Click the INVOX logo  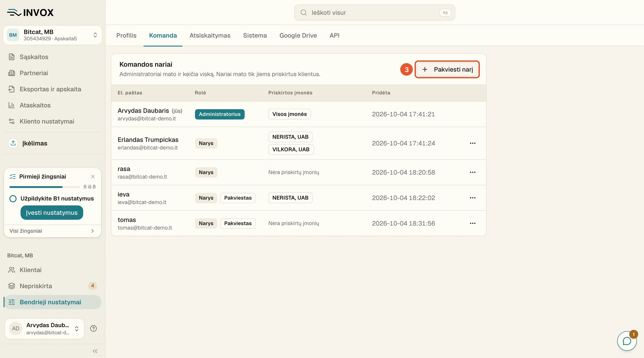(x=30, y=13)
